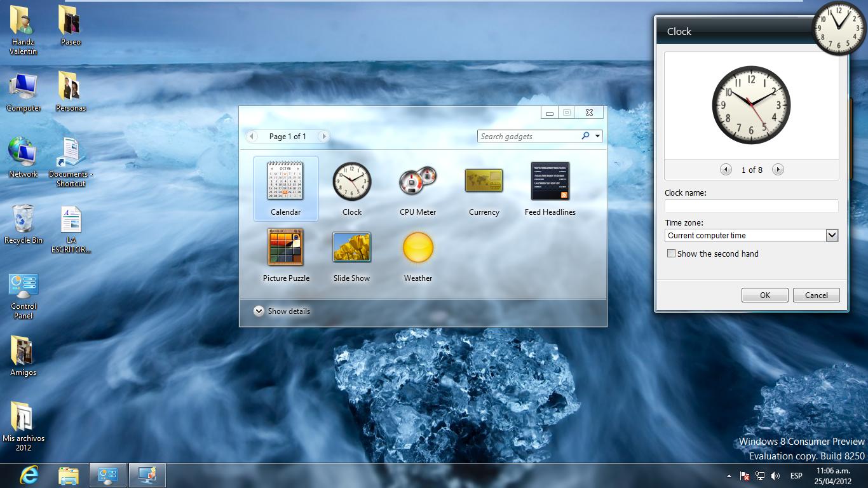Select the Calendar gadget icon
This screenshot has width=868, height=488.
point(285,182)
